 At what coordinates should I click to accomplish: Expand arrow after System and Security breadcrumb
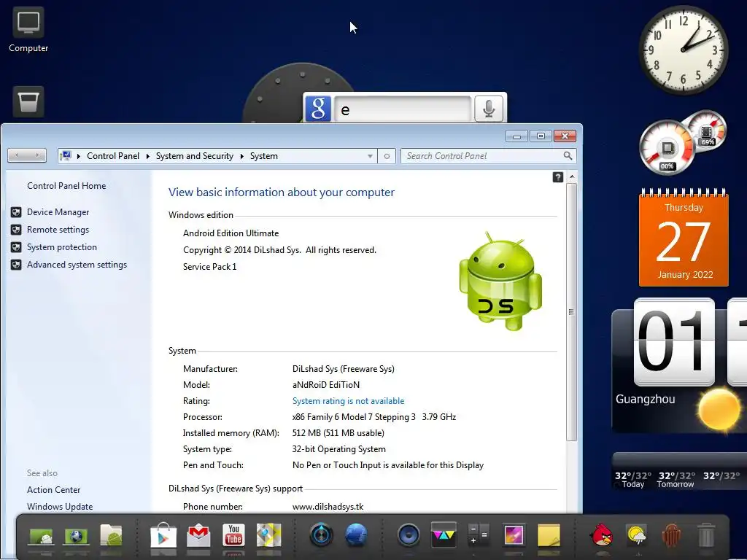(x=242, y=156)
